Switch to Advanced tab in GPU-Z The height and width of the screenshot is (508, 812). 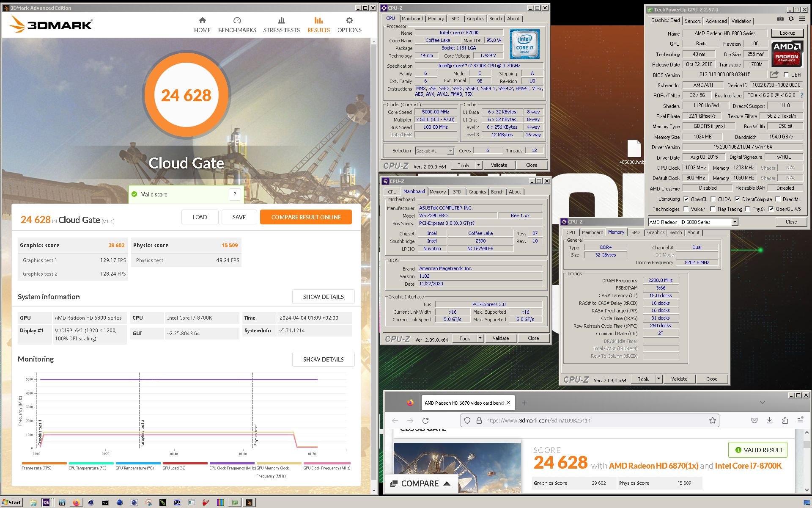click(716, 21)
